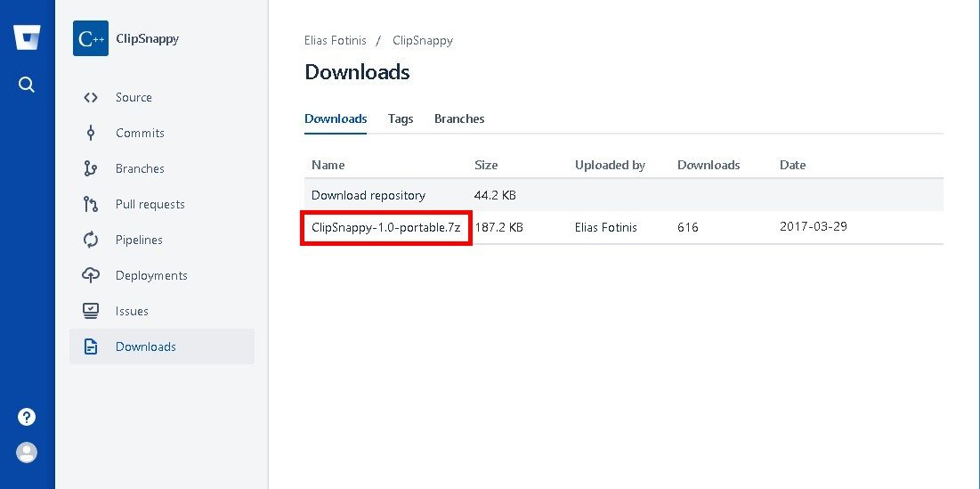Click the Date column header

pyautogui.click(x=792, y=165)
